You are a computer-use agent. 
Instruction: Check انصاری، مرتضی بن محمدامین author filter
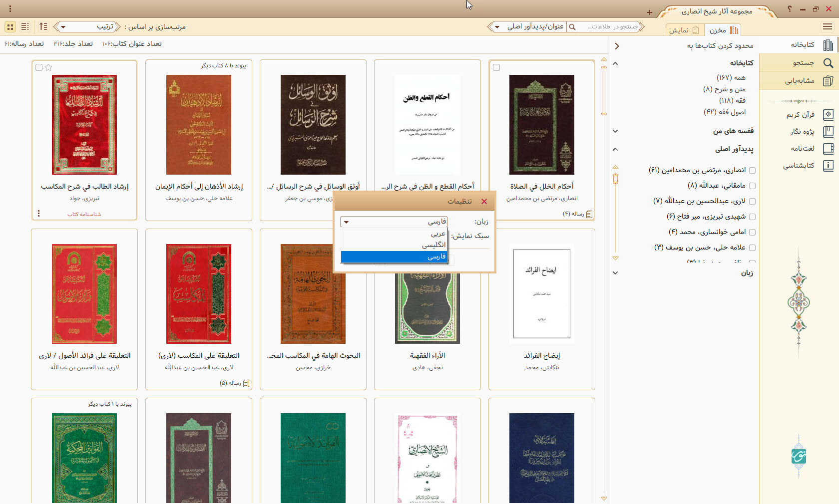click(753, 170)
